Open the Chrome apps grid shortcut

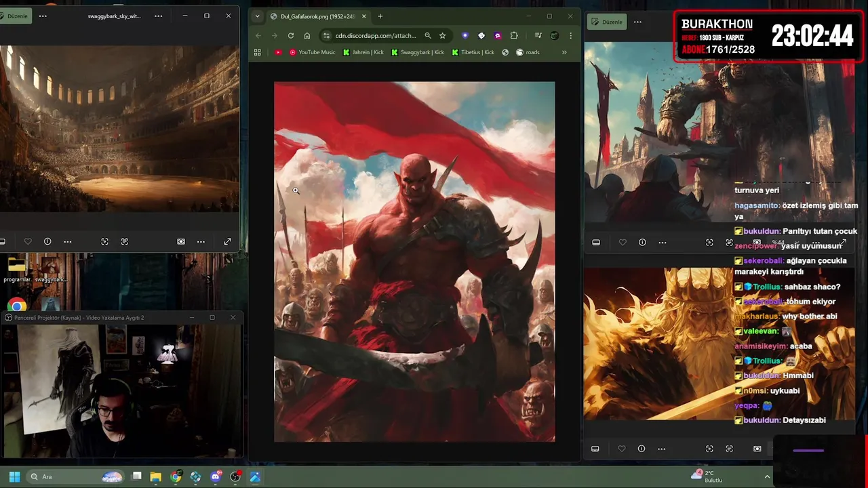point(258,52)
